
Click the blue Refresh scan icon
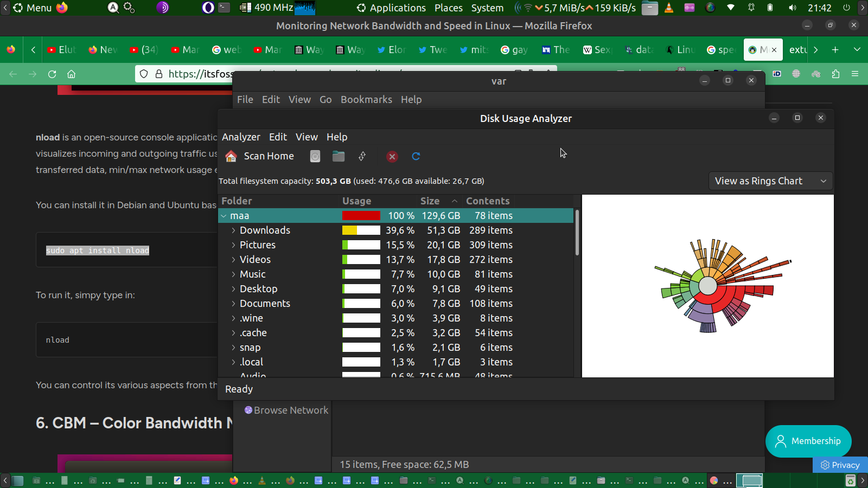pos(416,156)
